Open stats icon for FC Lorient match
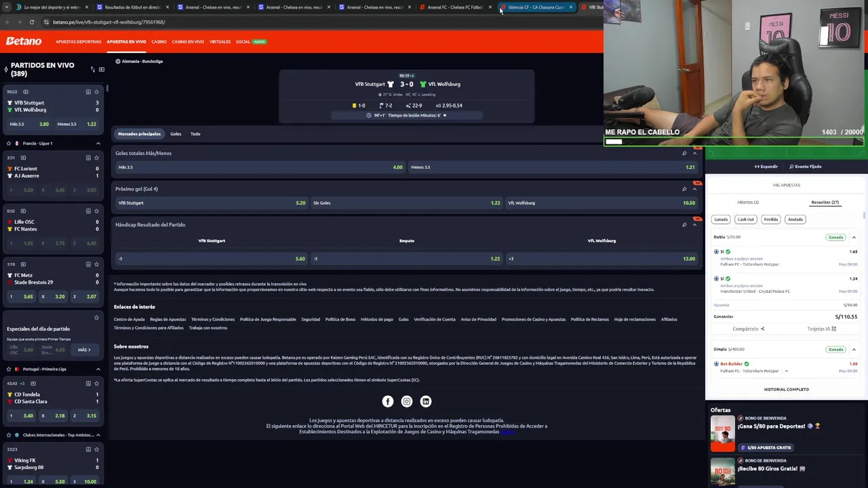The image size is (868, 488). (88, 157)
